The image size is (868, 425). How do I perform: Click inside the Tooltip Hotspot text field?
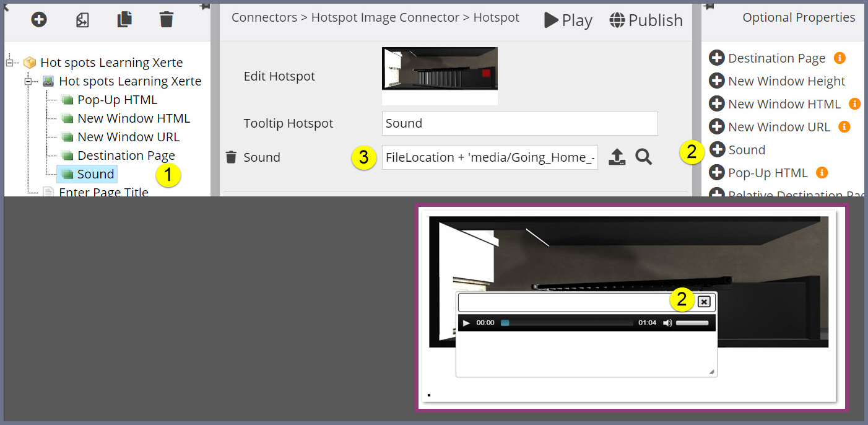519,123
